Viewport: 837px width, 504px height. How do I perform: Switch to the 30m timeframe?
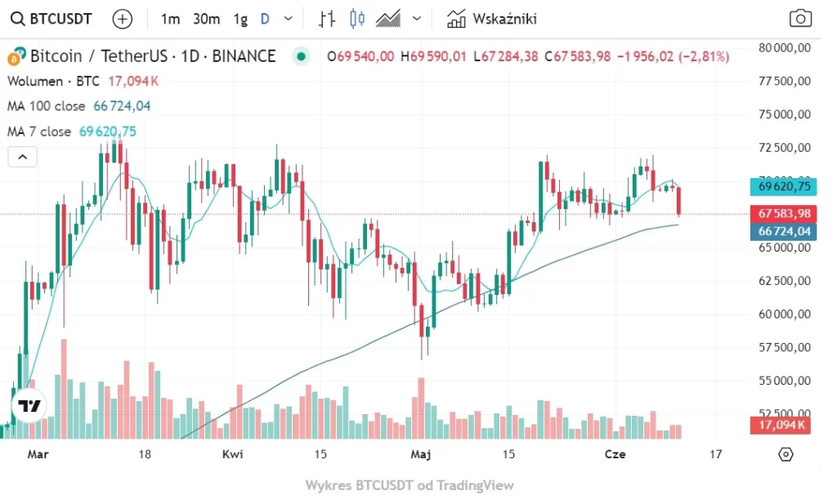(206, 19)
